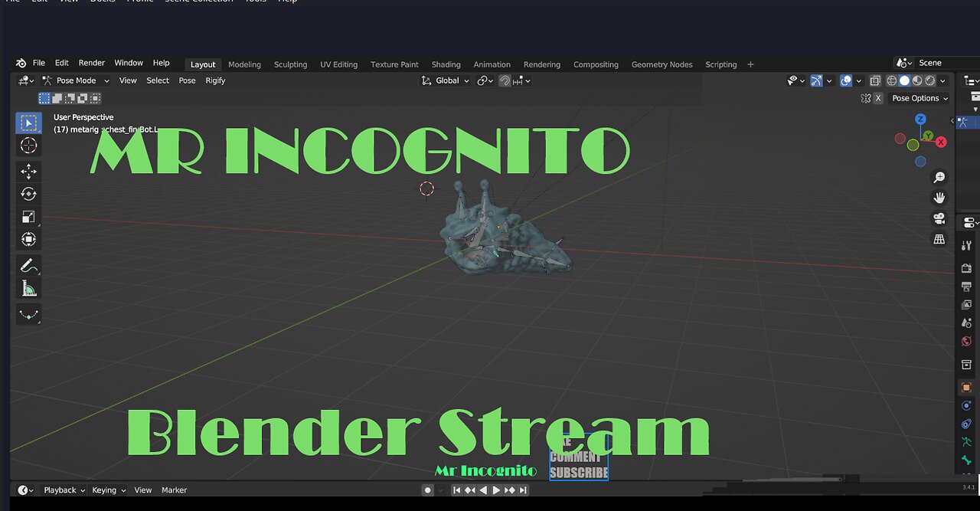Select the Transform tool
The width and height of the screenshot is (980, 511).
pos(29,239)
